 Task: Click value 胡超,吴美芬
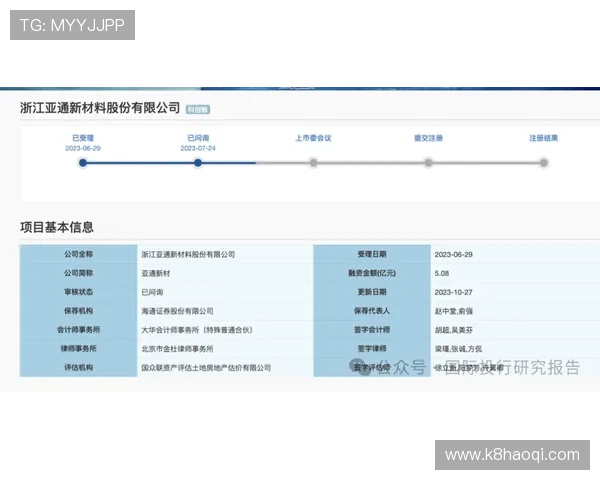453,330
